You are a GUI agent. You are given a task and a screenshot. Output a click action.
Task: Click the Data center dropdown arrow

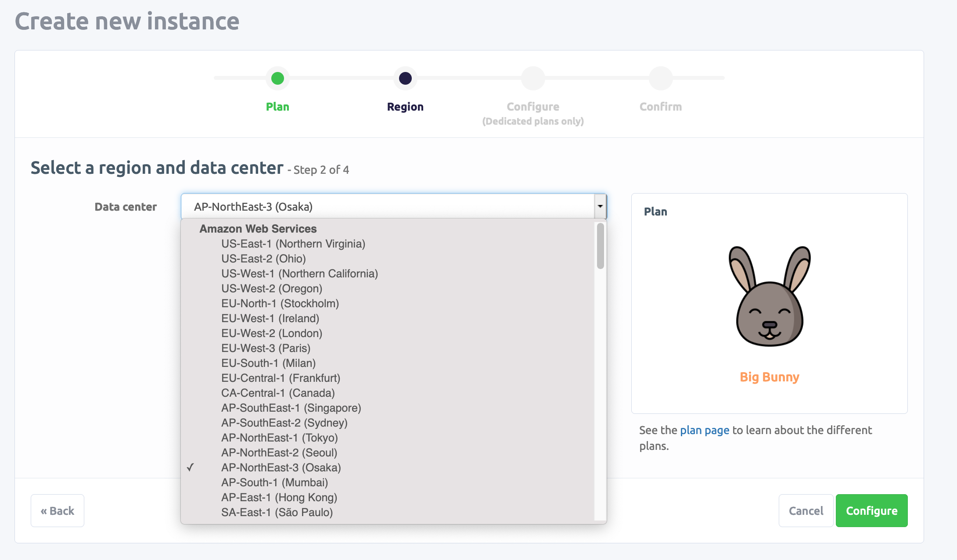tap(600, 206)
